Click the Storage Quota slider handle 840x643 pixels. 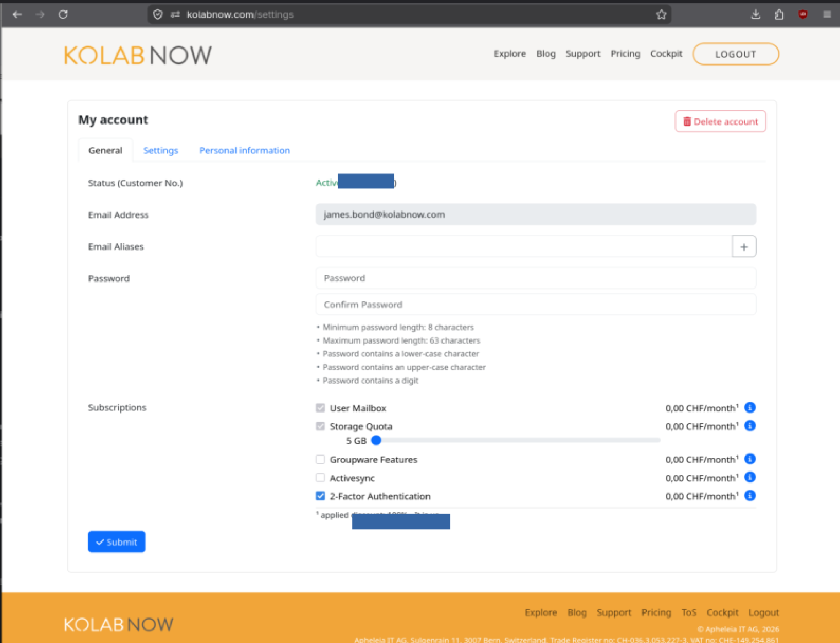click(377, 440)
